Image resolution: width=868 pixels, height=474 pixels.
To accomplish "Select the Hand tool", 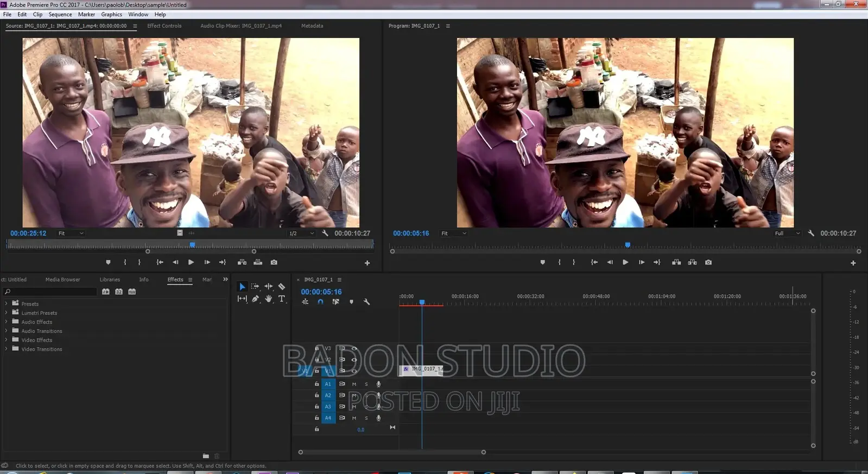I will coord(269,299).
